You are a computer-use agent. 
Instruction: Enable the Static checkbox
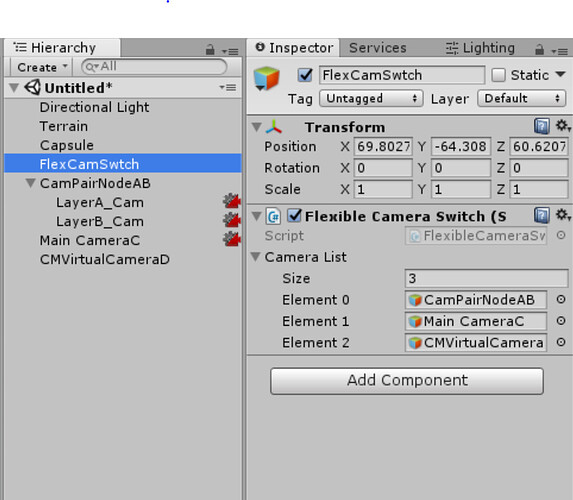click(x=498, y=75)
